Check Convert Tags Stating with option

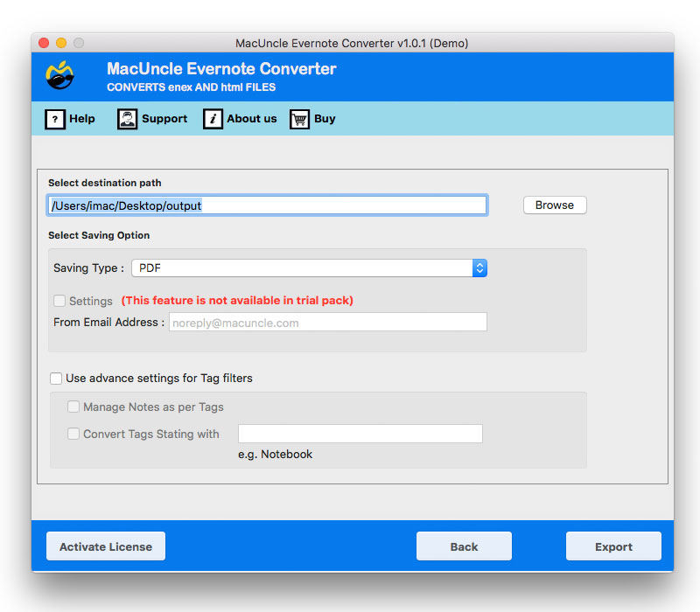click(x=73, y=434)
